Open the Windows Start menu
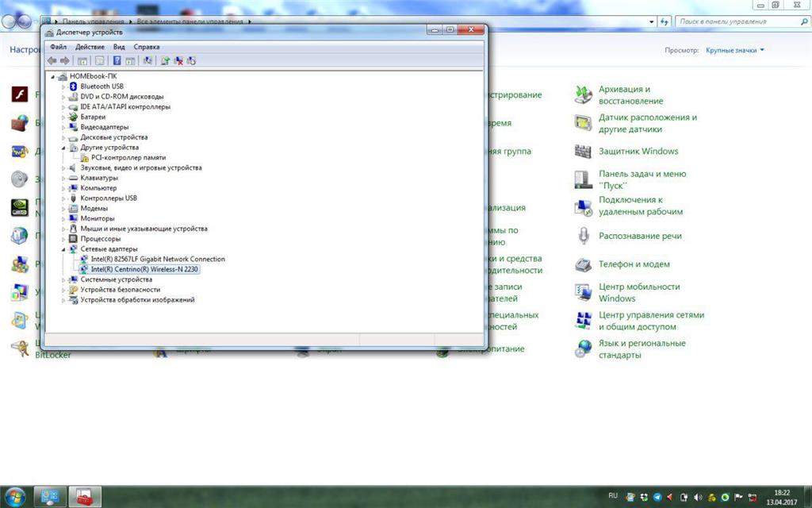The height and width of the screenshot is (508, 812). click(x=14, y=497)
